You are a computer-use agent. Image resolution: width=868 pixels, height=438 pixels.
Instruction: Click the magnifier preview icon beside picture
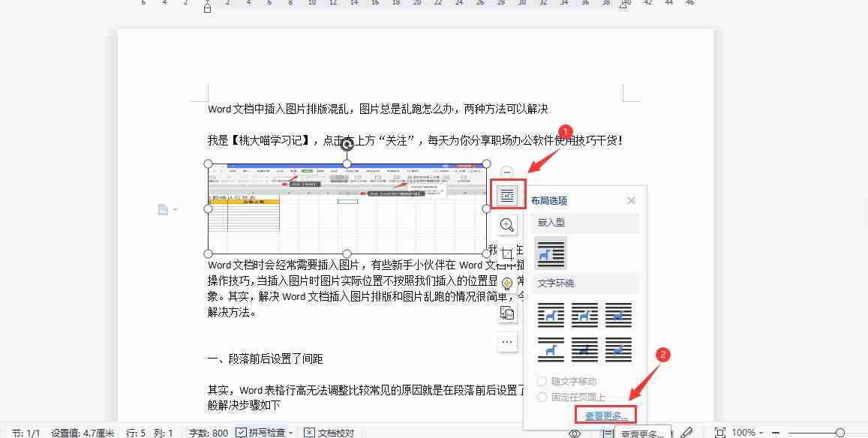coord(507,224)
